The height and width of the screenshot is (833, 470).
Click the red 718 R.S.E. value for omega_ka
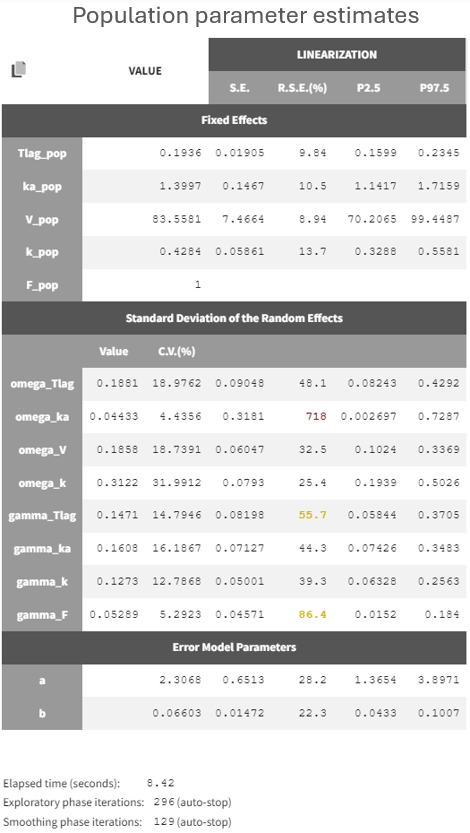317,416
